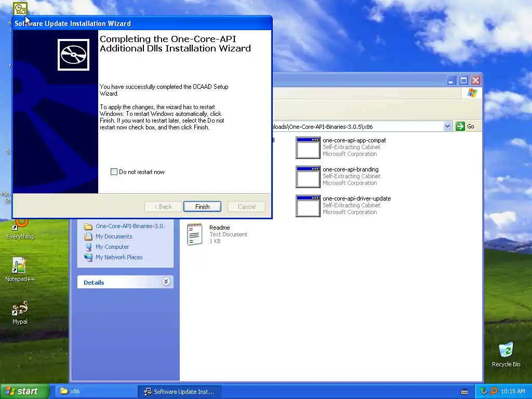532x399 pixels.
Task: Click the system tray clock
Action: [513, 392]
